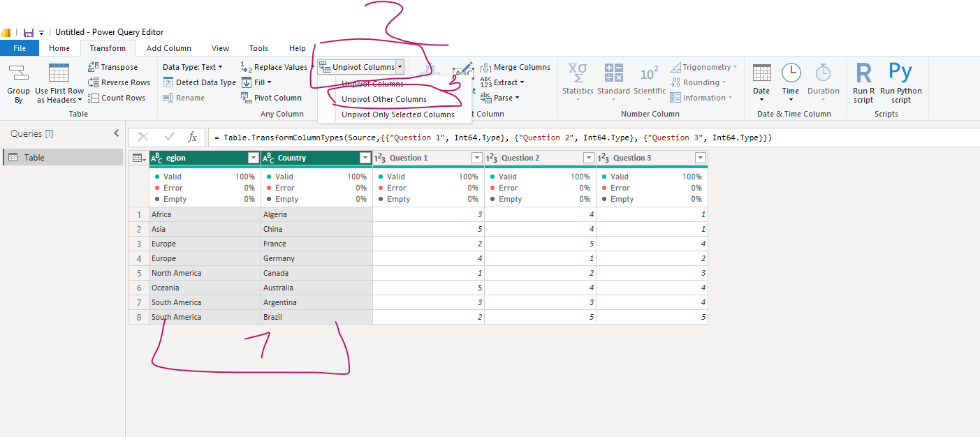Click the Replace Values button

tap(274, 67)
